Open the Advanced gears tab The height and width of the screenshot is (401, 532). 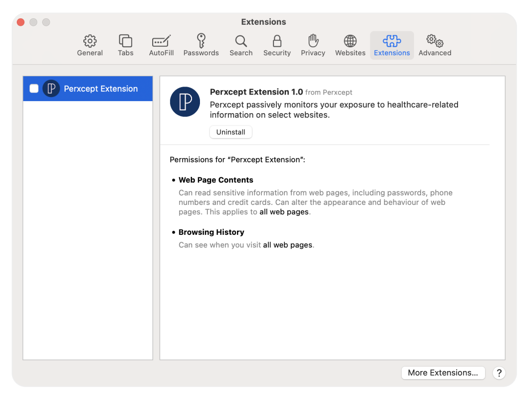pos(435,45)
